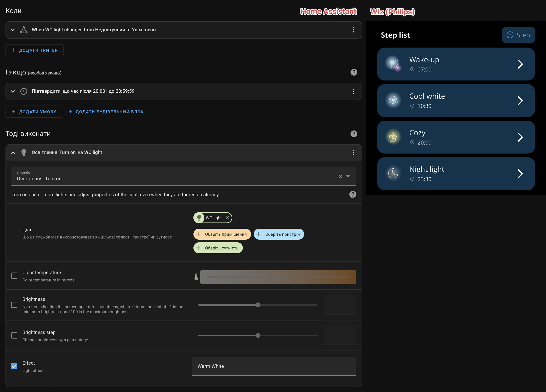Click ДОДАТИ БУДІВЕЛЬНИЙ БЛОК
546x392 pixels.
(106, 112)
